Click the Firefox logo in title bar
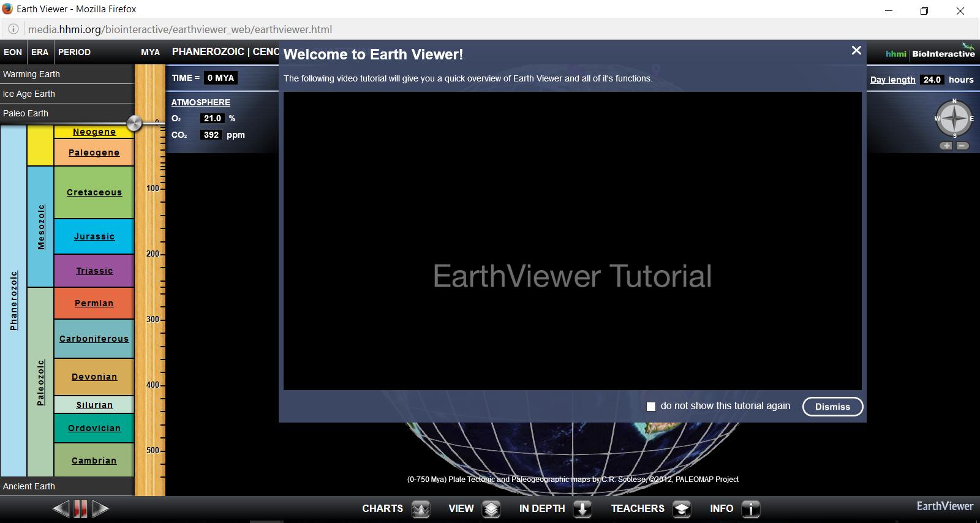The height and width of the screenshot is (523, 980). pyautogui.click(x=7, y=9)
